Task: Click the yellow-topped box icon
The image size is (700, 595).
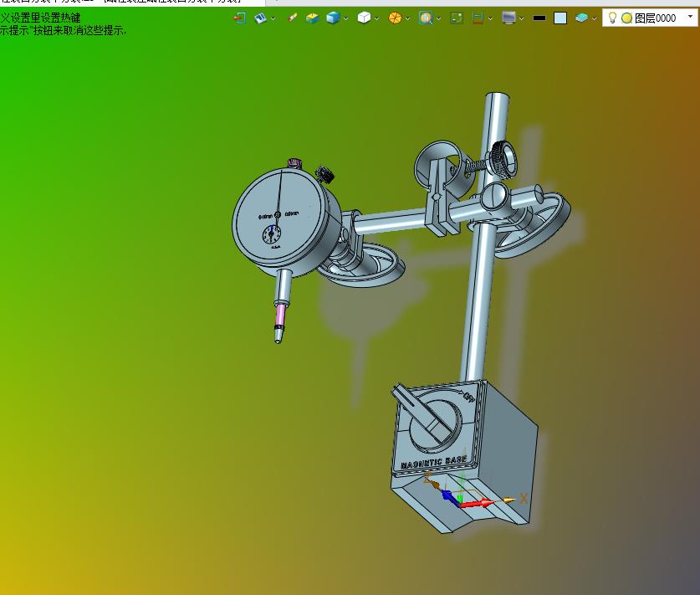Action: pos(312,18)
